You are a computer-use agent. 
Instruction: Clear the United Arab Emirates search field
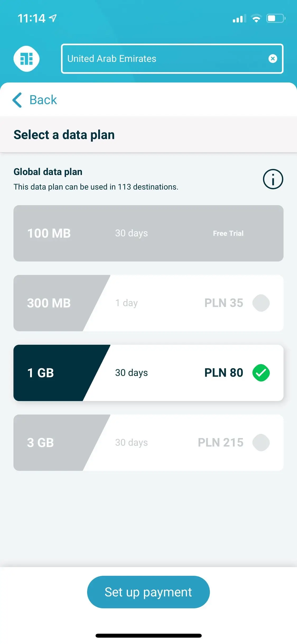(x=273, y=59)
